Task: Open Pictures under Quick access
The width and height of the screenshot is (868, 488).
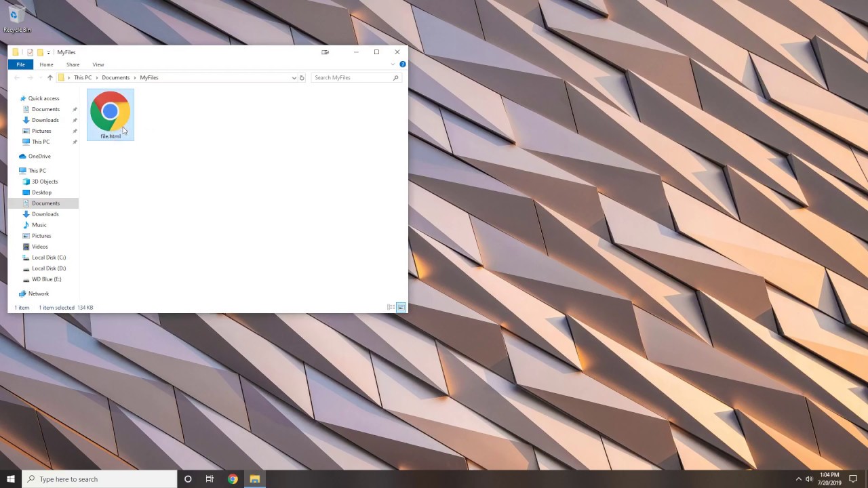Action: (x=41, y=131)
